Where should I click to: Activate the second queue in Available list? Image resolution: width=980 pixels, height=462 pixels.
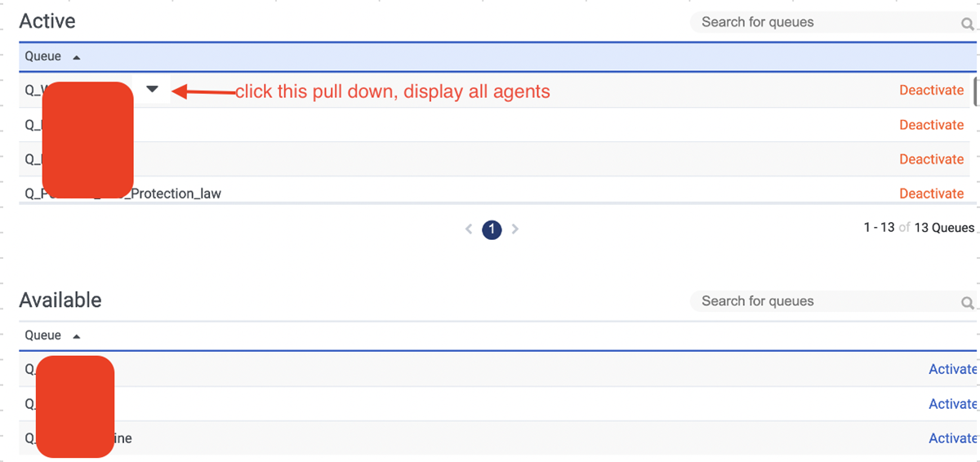952,404
